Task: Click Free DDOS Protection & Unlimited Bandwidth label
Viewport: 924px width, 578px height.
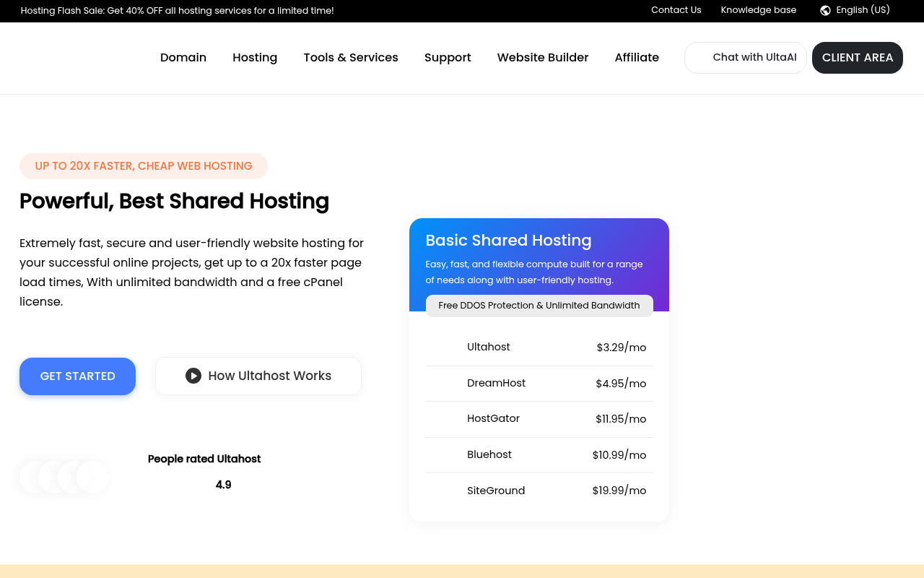Action: coord(539,306)
